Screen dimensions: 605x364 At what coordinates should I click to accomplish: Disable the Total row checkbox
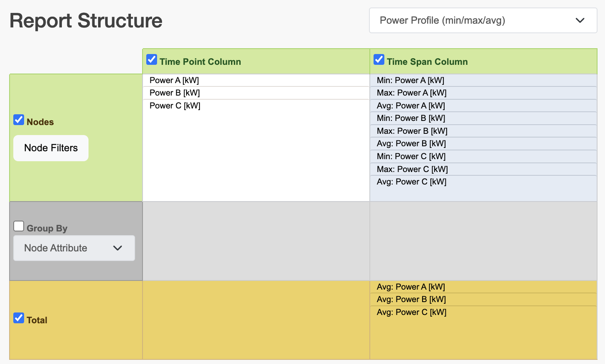pyautogui.click(x=19, y=318)
